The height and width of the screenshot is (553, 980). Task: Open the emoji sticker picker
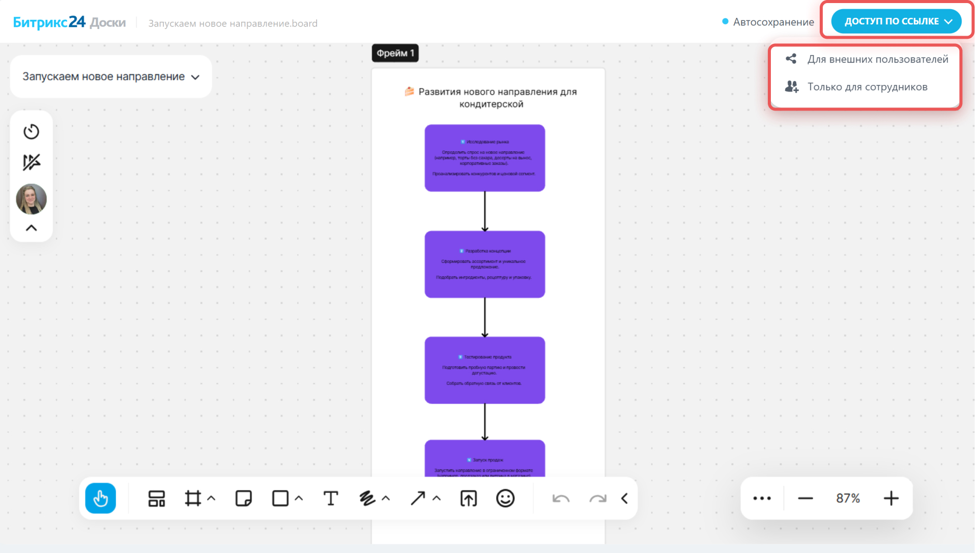pos(505,498)
